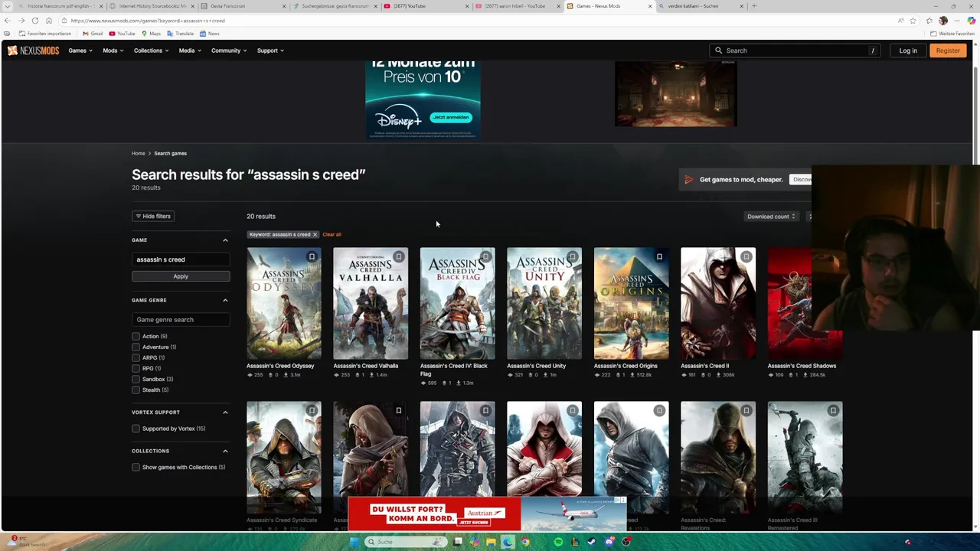Image resolution: width=980 pixels, height=551 pixels.
Task: Open Steam from the taskbar
Action: point(592,542)
